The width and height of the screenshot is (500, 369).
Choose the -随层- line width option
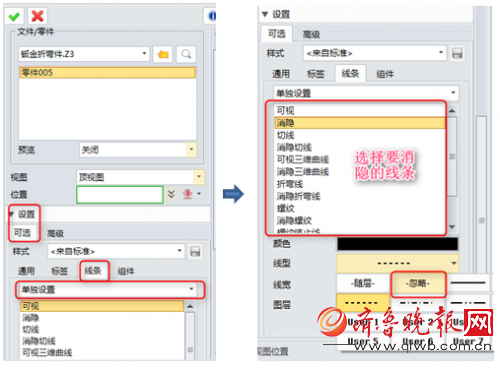[x=363, y=284]
